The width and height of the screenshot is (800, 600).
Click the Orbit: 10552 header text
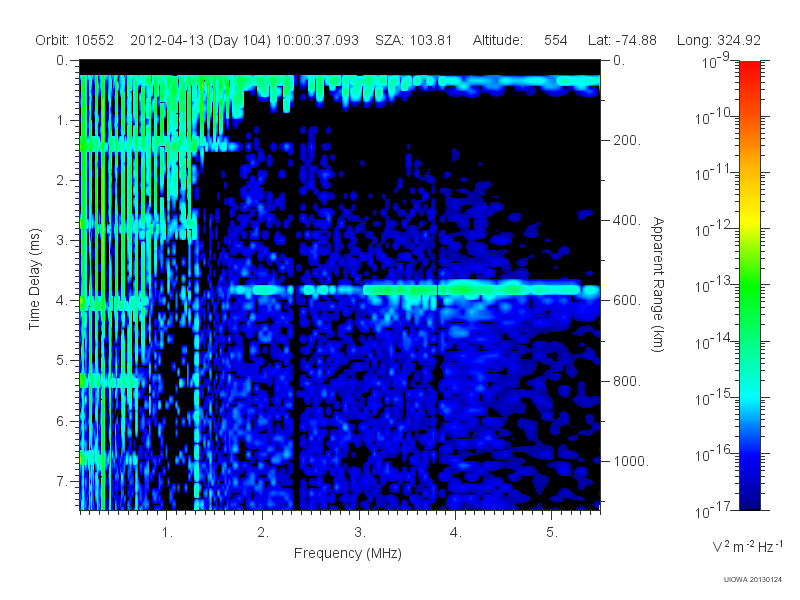[x=74, y=40]
